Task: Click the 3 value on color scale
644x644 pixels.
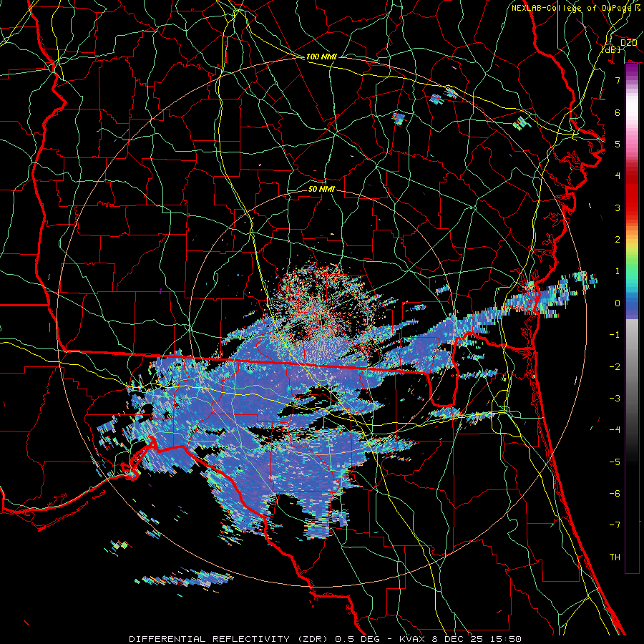Action: click(618, 208)
